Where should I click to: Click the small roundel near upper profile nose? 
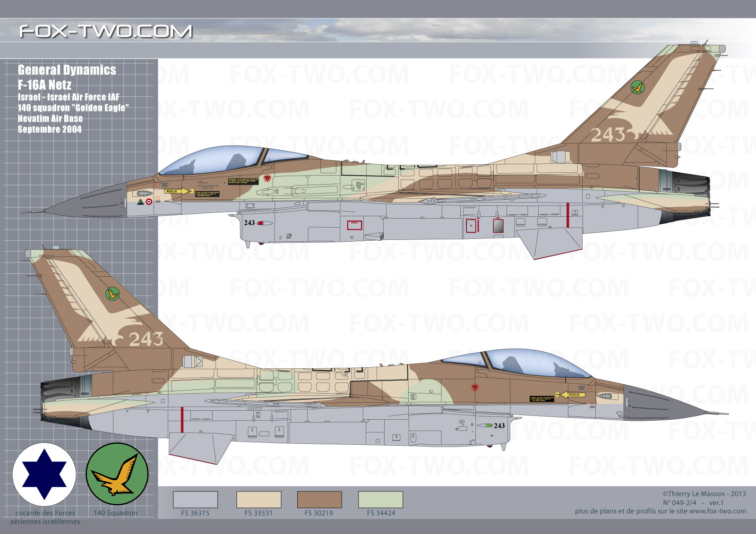point(149,202)
